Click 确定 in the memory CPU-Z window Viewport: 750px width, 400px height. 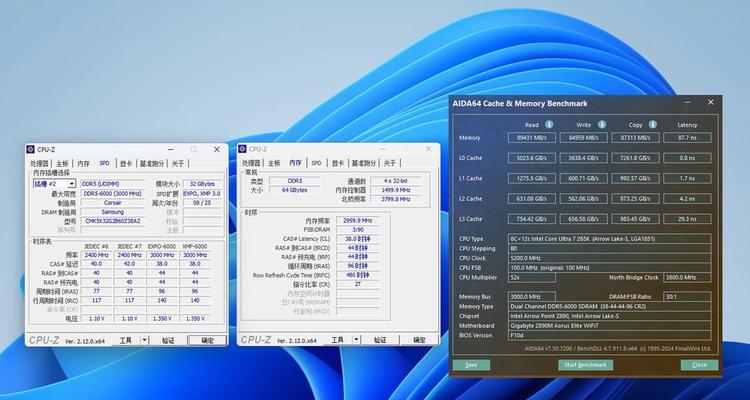(419, 340)
